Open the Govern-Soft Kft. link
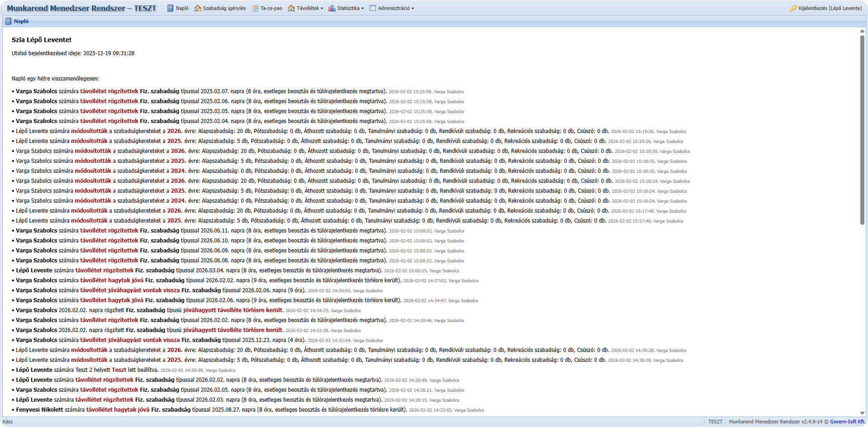 [847, 422]
